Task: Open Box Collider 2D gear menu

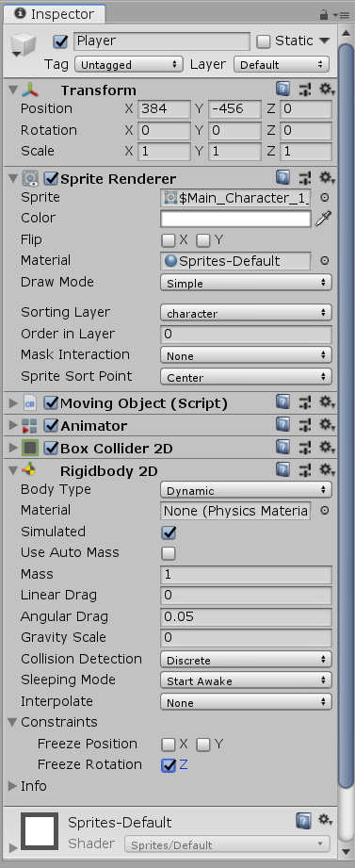Action: pos(328,448)
